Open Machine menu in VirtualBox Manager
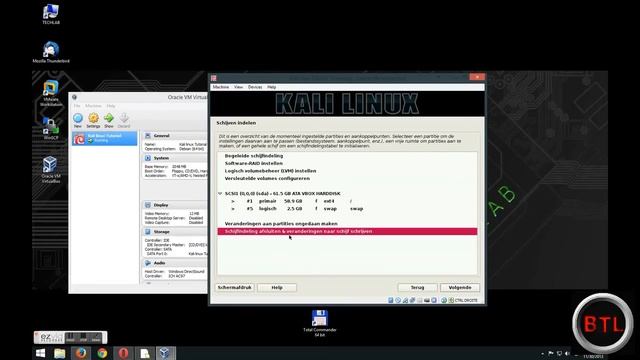The height and width of the screenshot is (360, 640). [x=93, y=106]
